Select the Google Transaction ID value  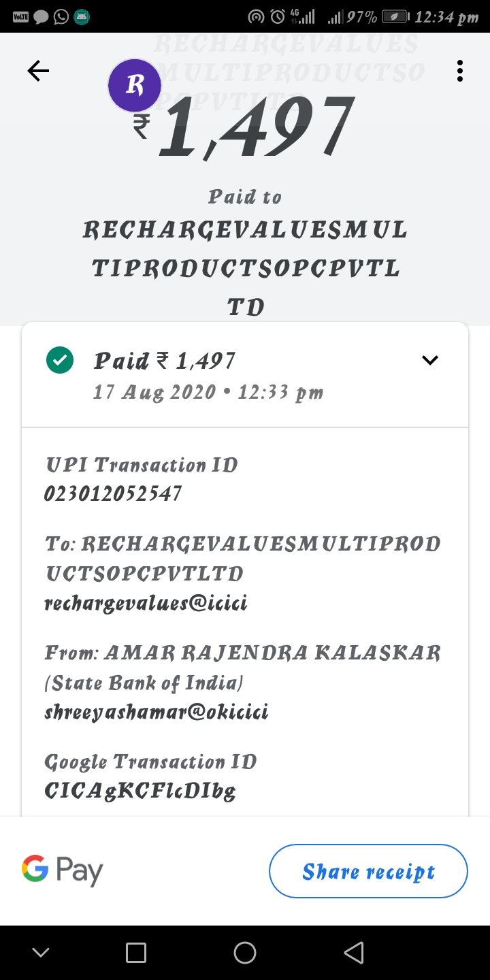(x=140, y=791)
